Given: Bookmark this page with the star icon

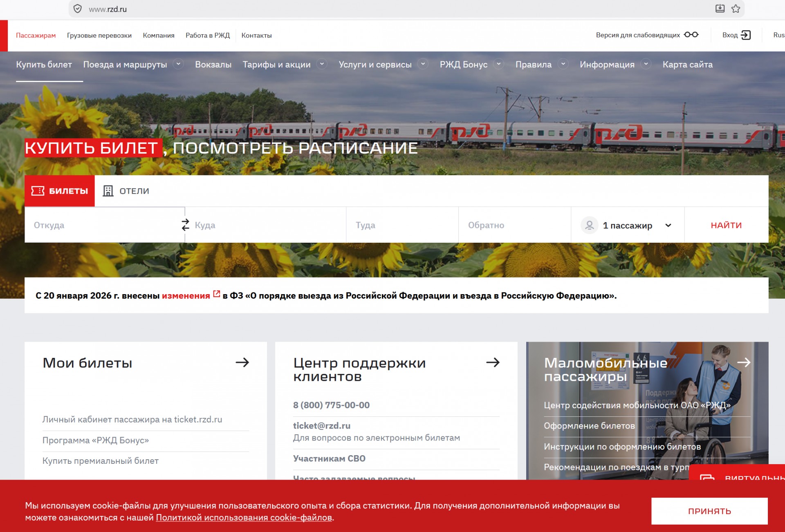Looking at the screenshot, I should 736,9.
